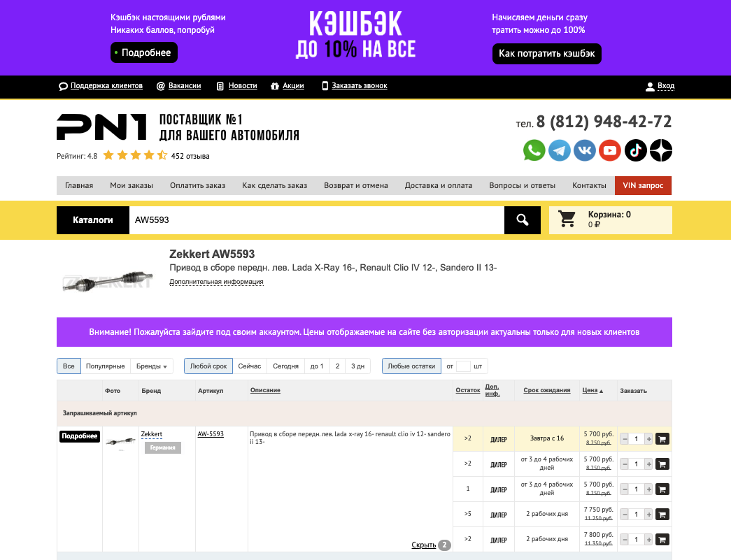
Task: Click the 'Zekkert' brand link in table
Action: click(152, 433)
